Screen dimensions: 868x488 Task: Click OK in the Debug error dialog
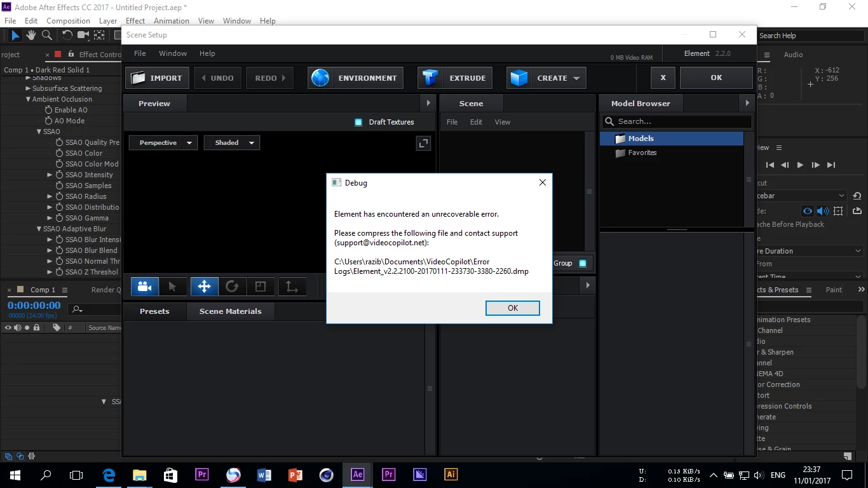coord(513,308)
